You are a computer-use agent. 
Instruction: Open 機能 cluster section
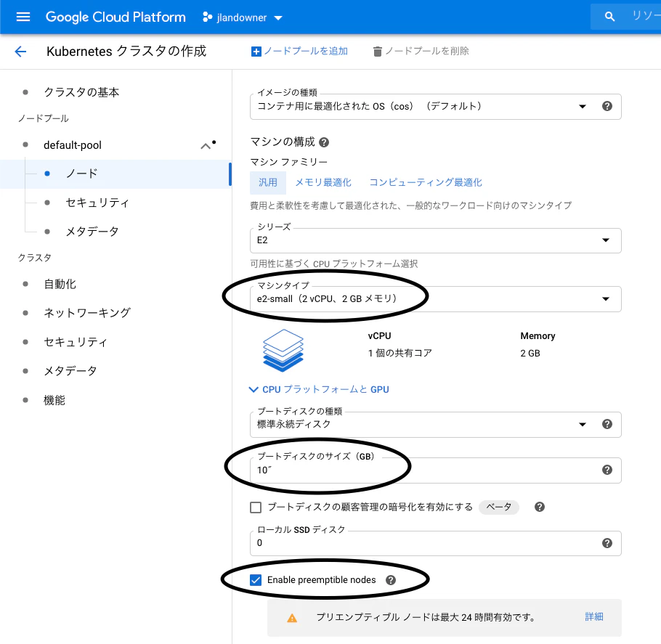(54, 400)
